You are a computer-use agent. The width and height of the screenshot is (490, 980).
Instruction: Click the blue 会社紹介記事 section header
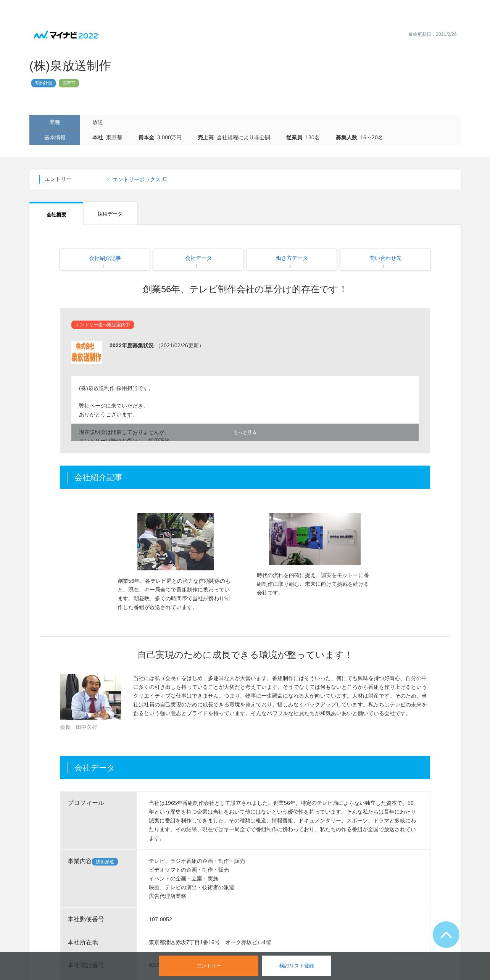tap(245, 477)
